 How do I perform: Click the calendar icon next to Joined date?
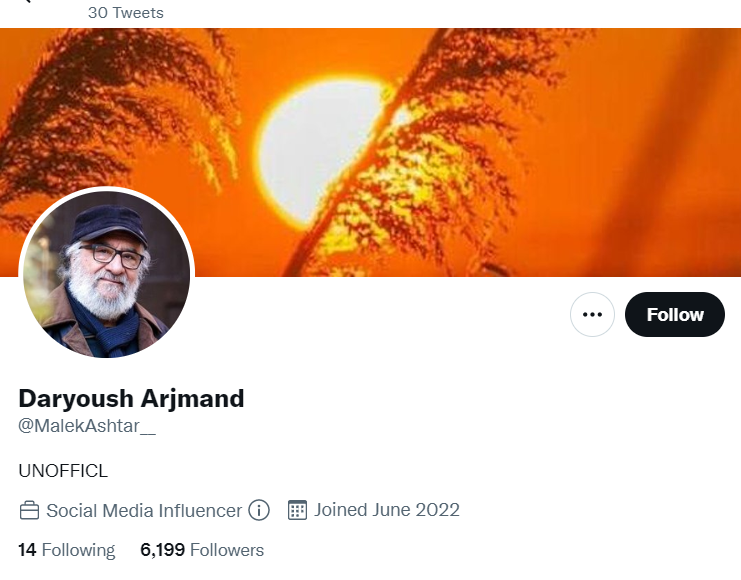[297, 510]
